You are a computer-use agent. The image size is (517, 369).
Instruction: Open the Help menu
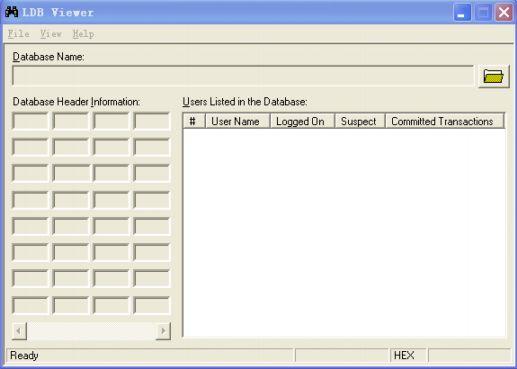83,34
